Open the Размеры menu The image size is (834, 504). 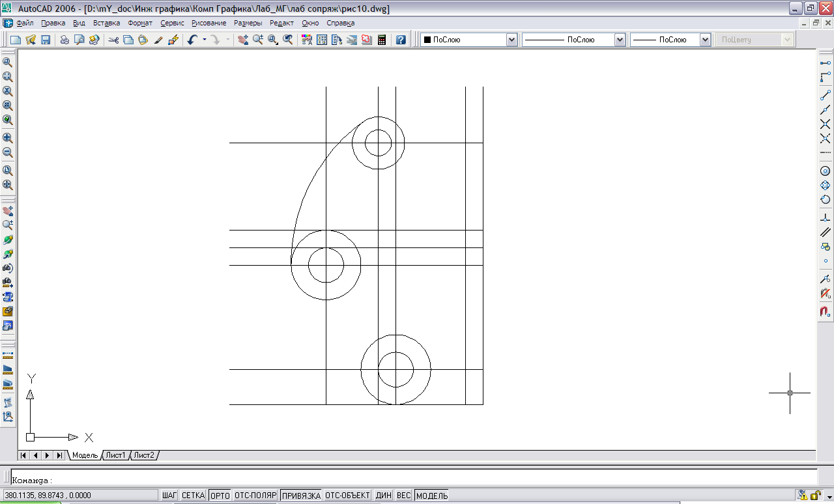point(248,23)
